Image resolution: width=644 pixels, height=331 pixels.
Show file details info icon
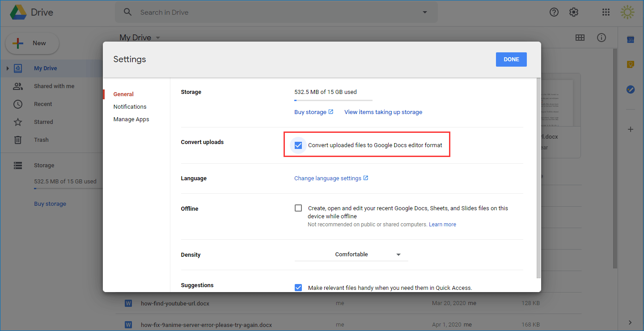(602, 38)
